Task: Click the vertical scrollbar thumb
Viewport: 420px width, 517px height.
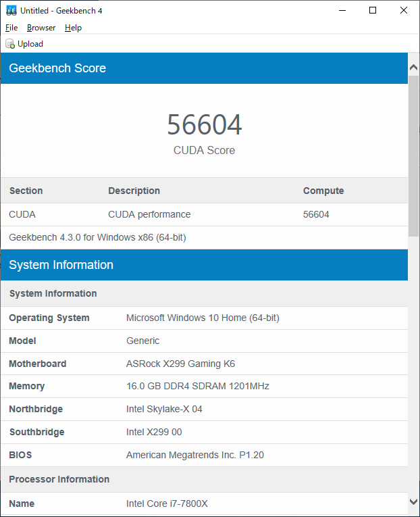Action: [x=413, y=156]
